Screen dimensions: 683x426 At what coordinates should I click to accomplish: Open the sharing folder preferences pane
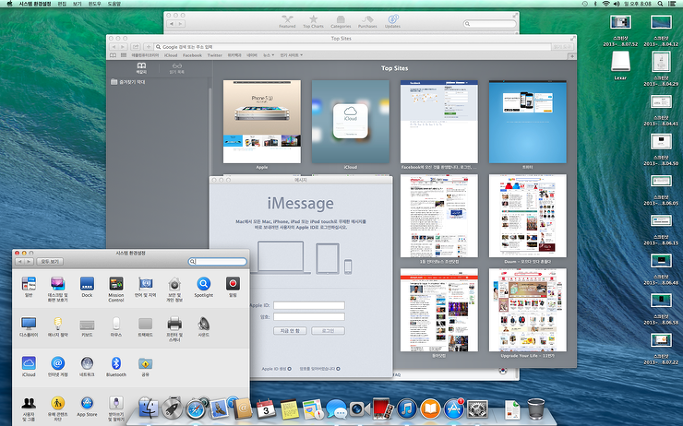(145, 366)
